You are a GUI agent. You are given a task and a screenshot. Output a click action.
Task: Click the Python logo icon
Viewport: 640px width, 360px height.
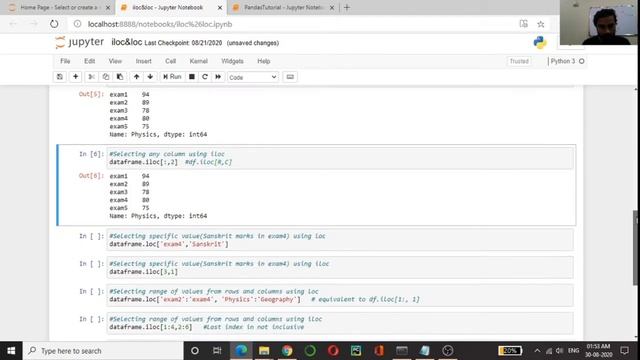pyautogui.click(x=540, y=42)
